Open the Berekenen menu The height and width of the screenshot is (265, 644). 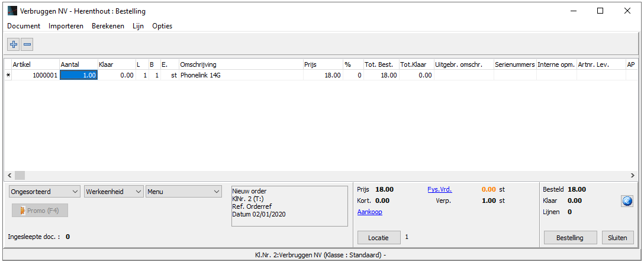(108, 26)
